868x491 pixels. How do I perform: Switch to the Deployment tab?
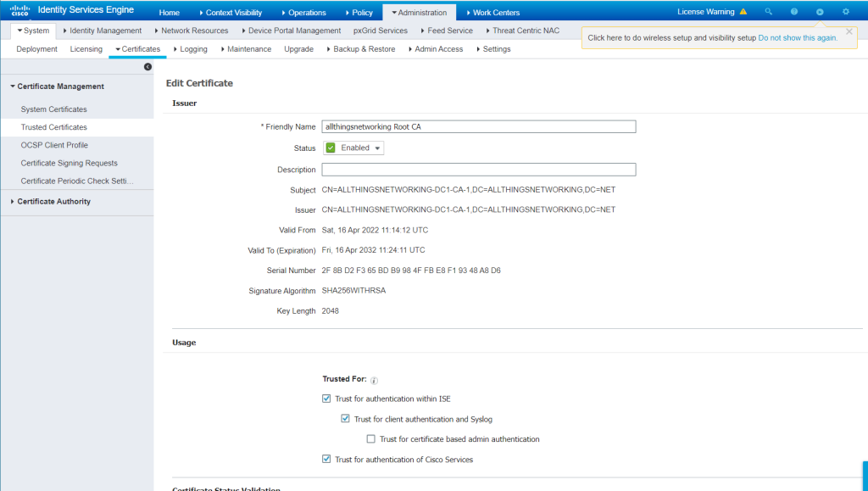tap(37, 48)
